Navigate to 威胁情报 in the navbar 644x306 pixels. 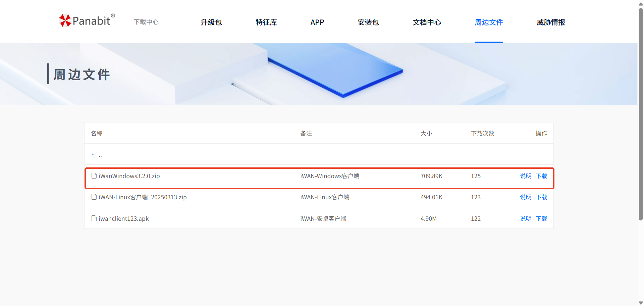coord(551,22)
